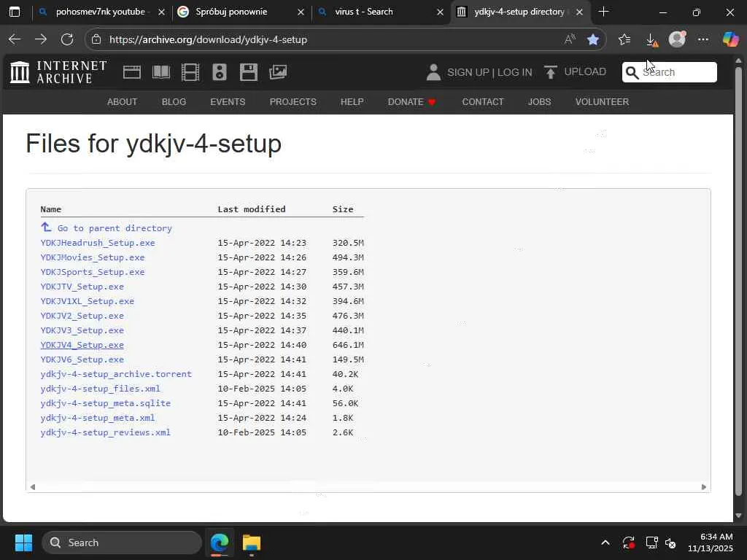
Task: Download YDKJV1XL_Setup.exe
Action: coord(88,301)
